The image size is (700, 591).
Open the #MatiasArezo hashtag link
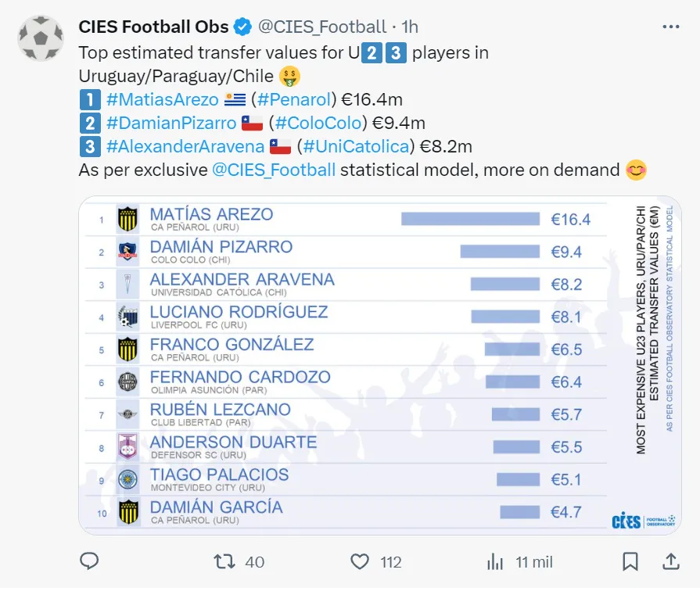161,100
